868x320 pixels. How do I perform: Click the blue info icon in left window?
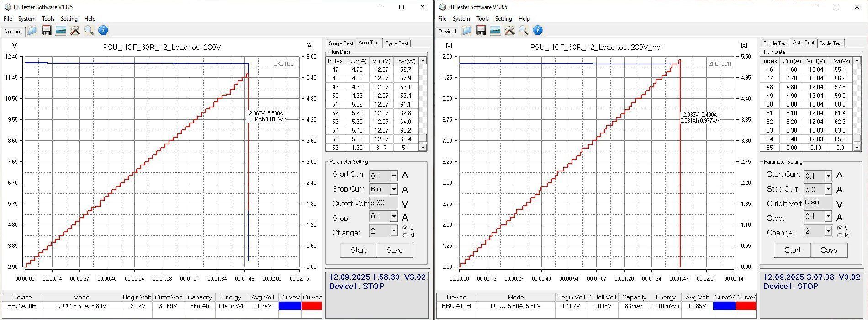click(x=103, y=31)
